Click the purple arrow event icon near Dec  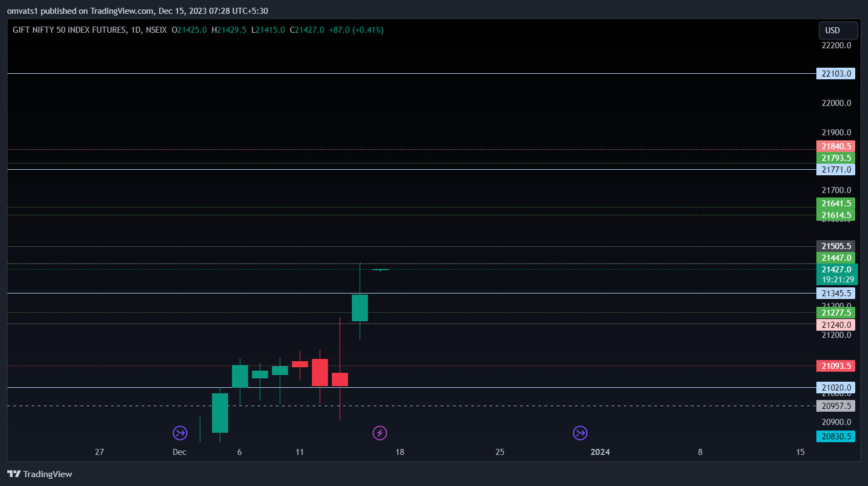180,433
